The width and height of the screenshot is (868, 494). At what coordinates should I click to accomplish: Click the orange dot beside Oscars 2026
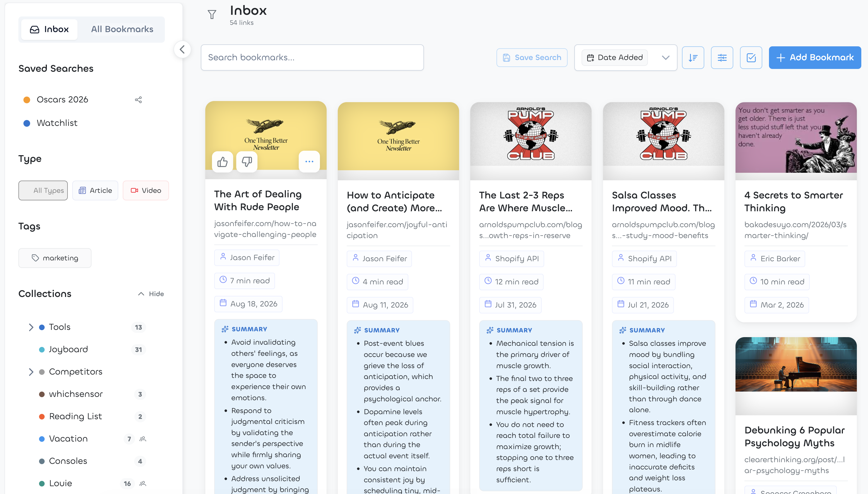click(x=27, y=100)
